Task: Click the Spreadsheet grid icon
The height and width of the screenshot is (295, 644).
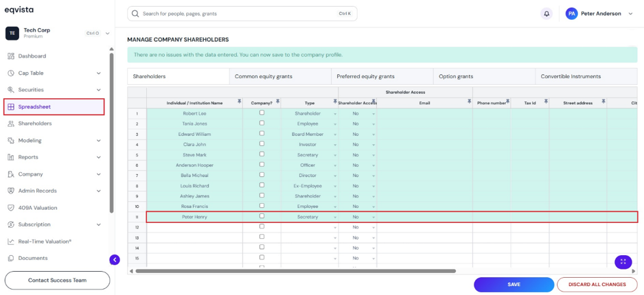Action: (x=11, y=106)
